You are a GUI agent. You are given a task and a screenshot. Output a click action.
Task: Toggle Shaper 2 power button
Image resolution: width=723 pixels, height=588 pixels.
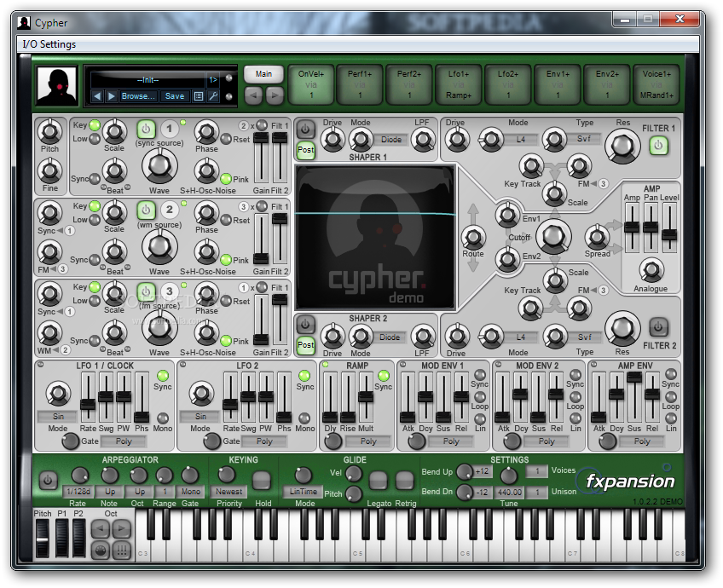tap(305, 325)
